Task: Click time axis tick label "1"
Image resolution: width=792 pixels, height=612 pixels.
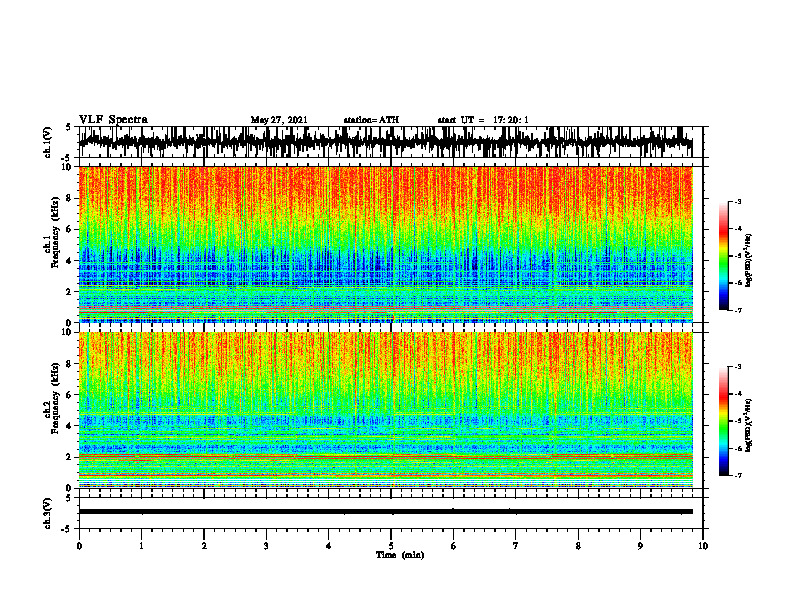Action: [x=141, y=546]
